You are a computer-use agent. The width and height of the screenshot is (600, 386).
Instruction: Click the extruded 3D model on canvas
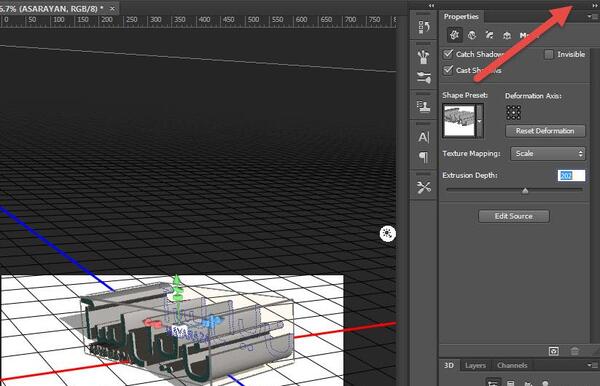pos(188,333)
